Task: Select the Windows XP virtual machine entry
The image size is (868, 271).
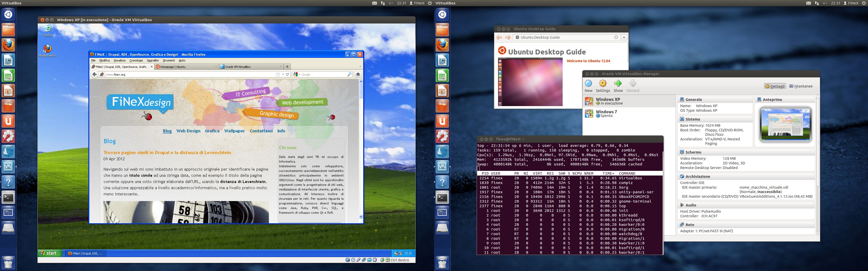Action: [629, 101]
